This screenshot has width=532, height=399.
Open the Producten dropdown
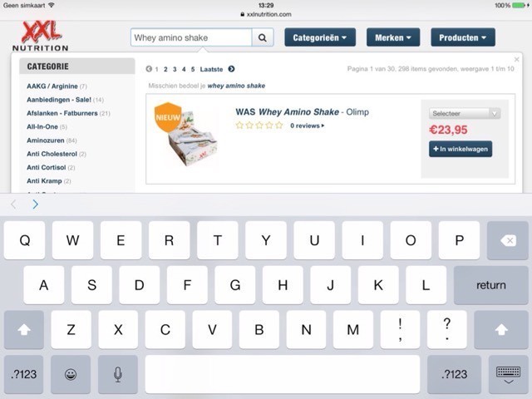tap(463, 37)
